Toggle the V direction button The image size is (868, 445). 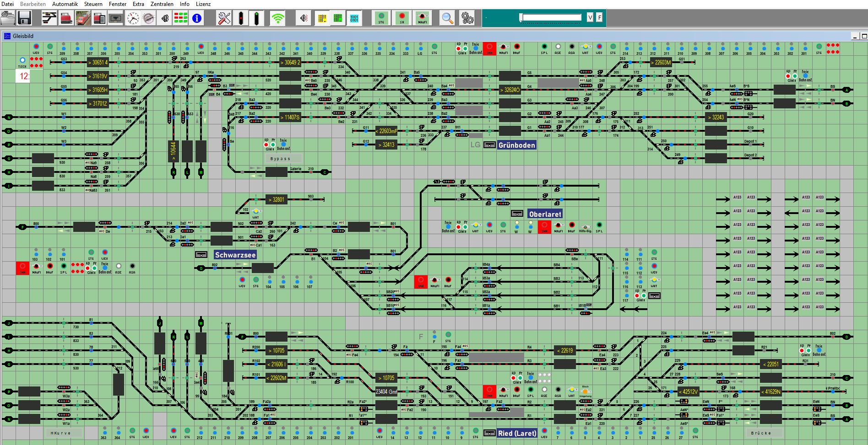(x=590, y=18)
